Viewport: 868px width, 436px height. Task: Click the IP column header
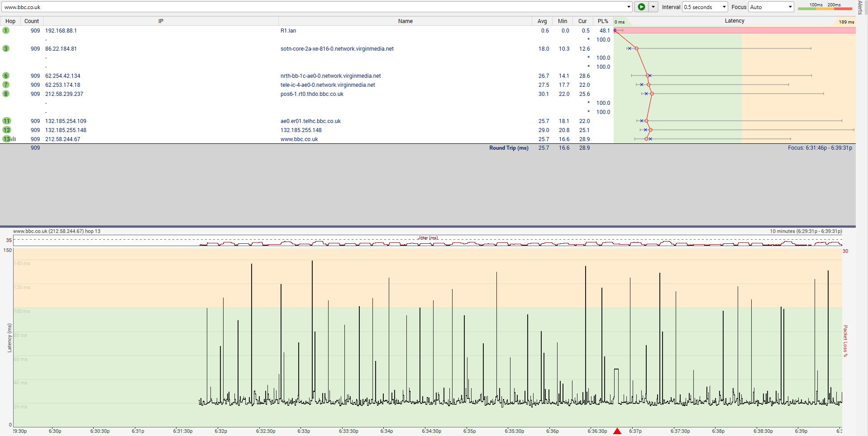(161, 21)
